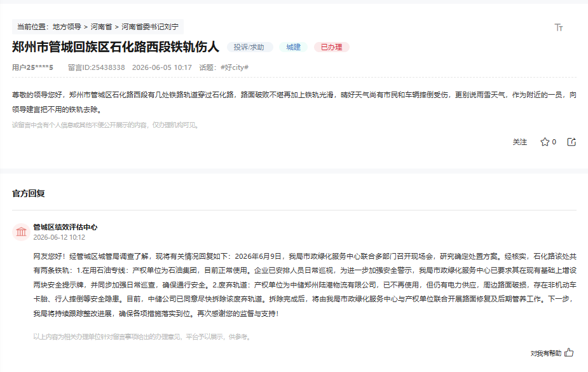Click the title 郑州市管城回族区石化路西段铁轨伤人

(x=116, y=47)
